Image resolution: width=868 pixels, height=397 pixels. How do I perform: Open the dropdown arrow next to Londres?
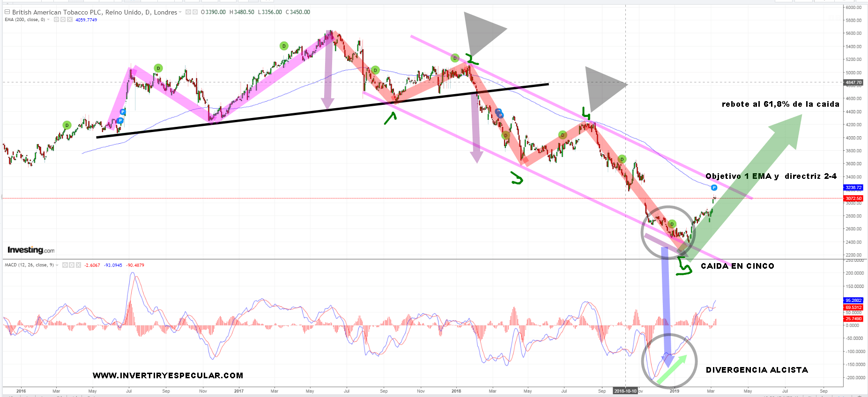pyautogui.click(x=180, y=12)
